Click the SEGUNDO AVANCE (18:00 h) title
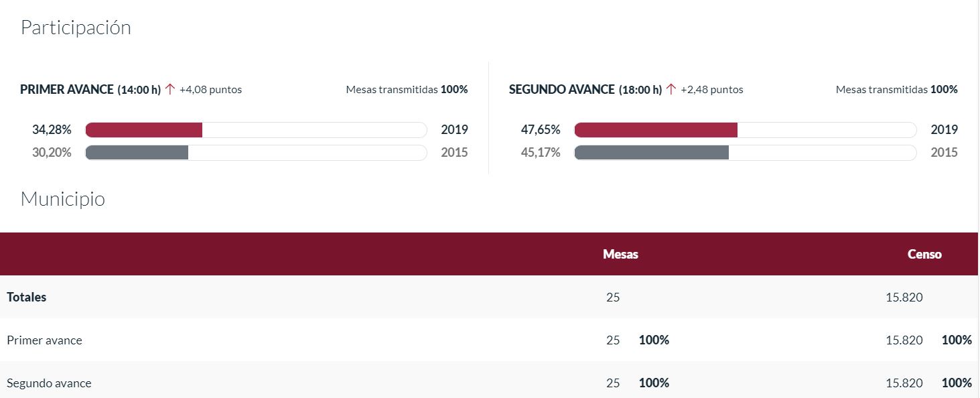Image resolution: width=980 pixels, height=398 pixels. pos(585,89)
